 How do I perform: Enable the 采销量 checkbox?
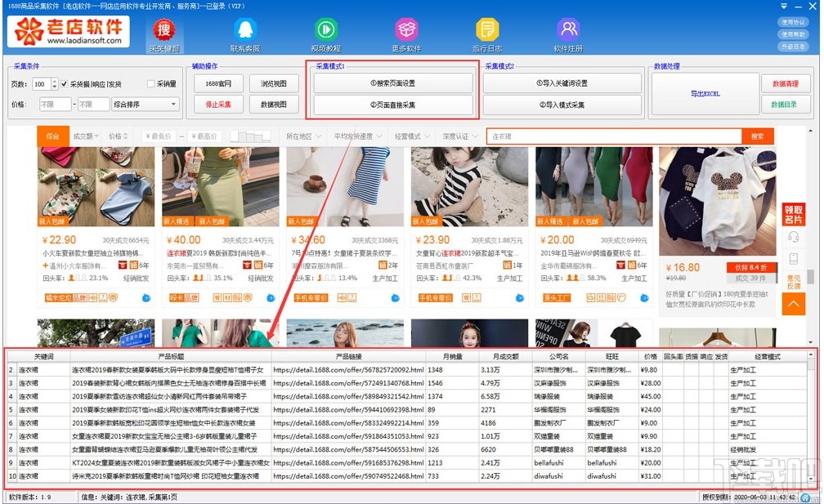151,83
